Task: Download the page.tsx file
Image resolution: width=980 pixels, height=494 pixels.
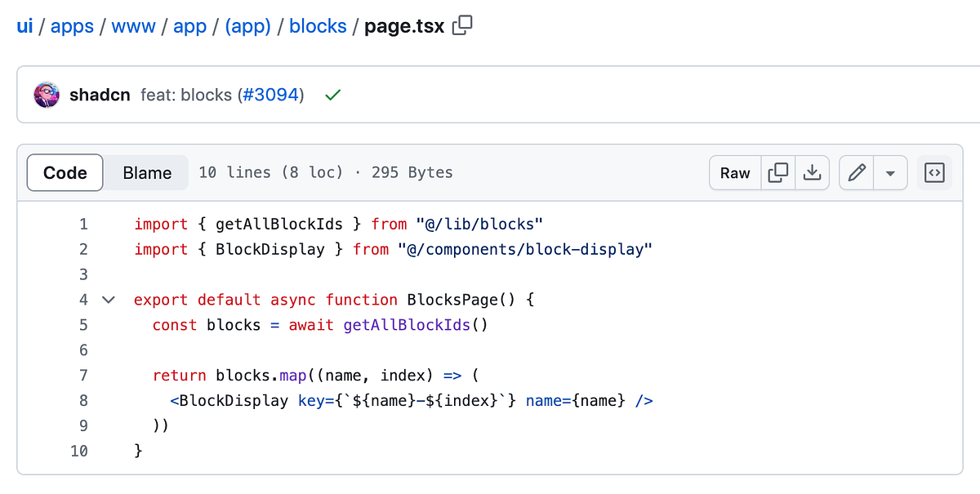Action: click(x=813, y=172)
